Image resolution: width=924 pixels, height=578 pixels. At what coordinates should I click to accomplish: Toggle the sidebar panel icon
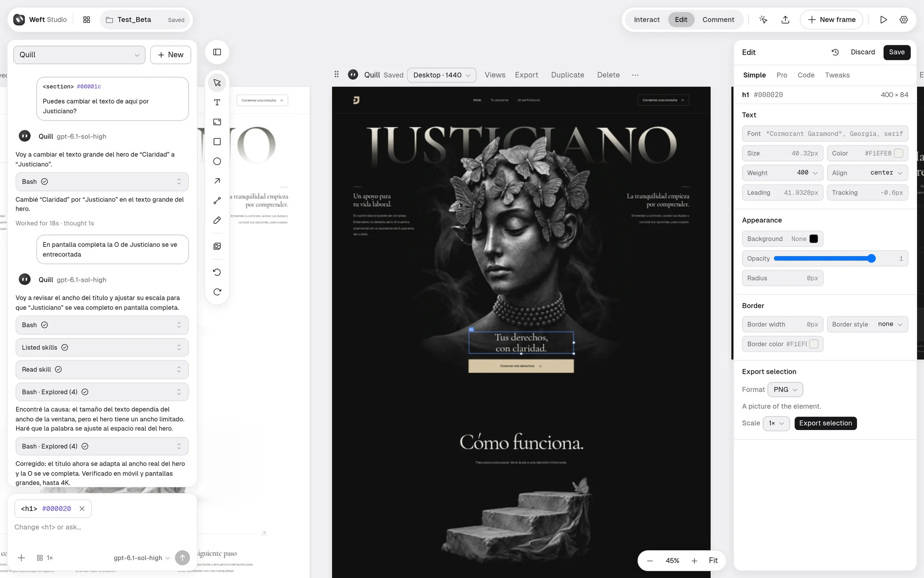coord(217,52)
